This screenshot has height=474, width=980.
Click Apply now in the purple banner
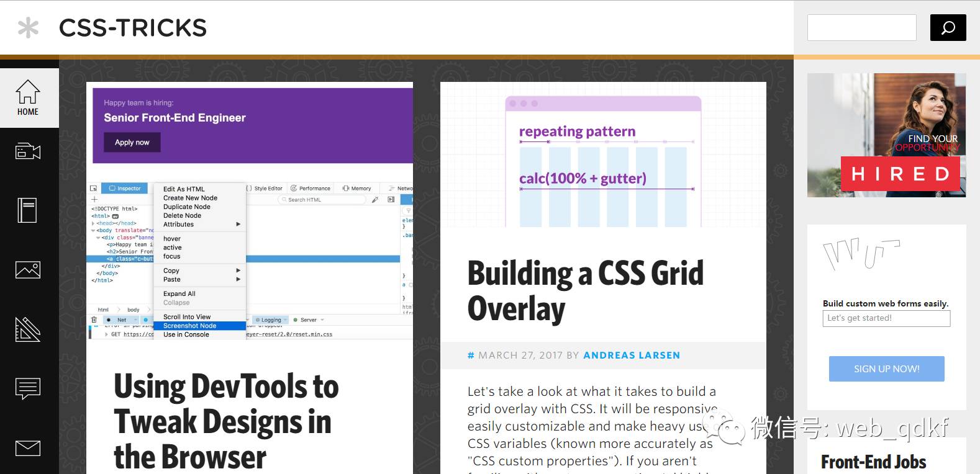click(x=132, y=142)
